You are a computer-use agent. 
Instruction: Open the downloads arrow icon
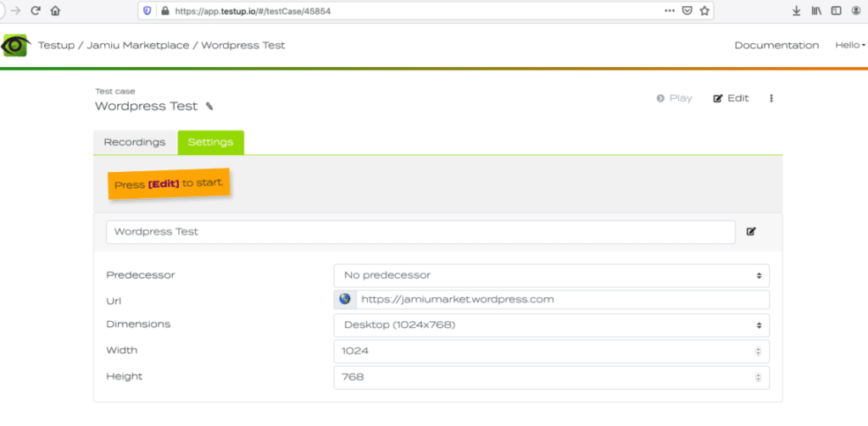pyautogui.click(x=797, y=10)
